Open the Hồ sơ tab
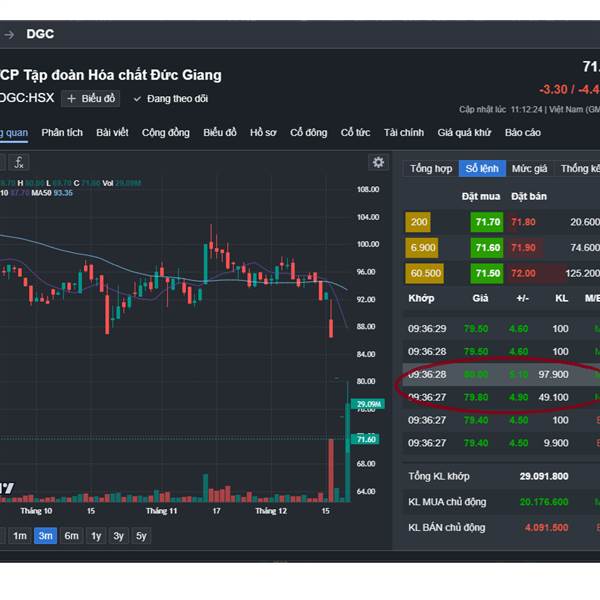This screenshot has height=600, width=600. [263, 132]
